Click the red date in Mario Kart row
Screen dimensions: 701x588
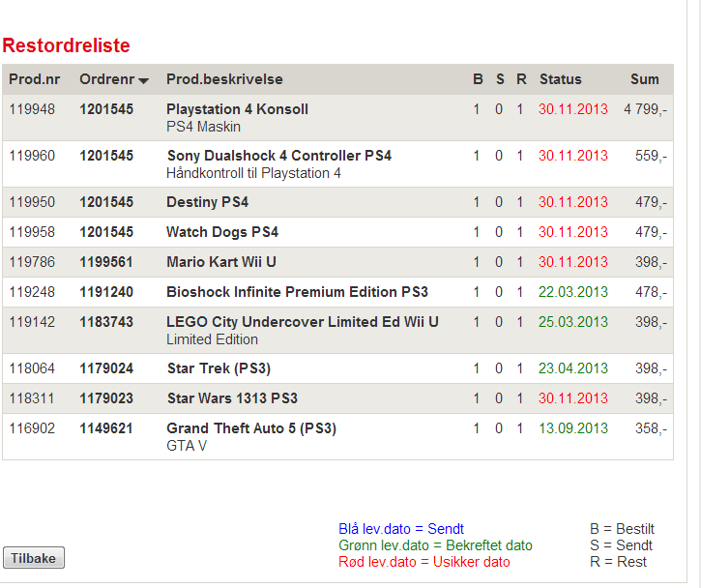click(573, 262)
